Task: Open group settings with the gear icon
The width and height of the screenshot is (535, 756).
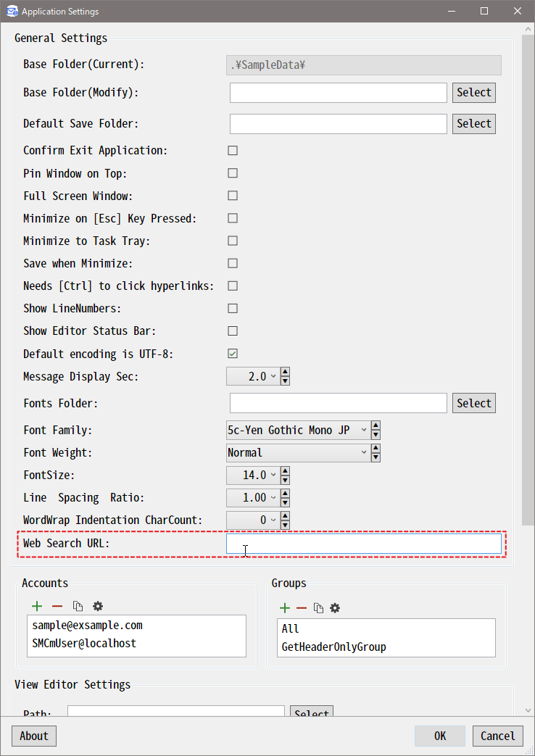Action: coord(335,608)
